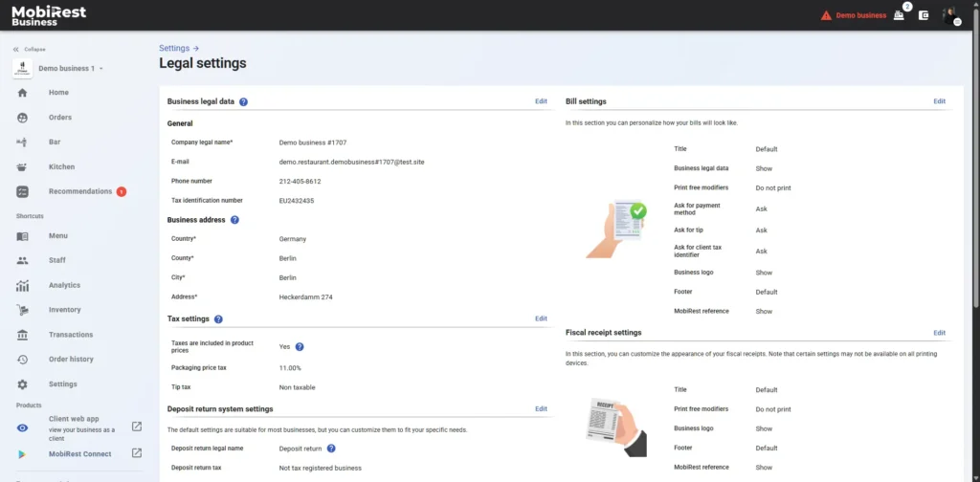The height and width of the screenshot is (482, 980).
Task: Click the wallet icon in top bar
Action: point(924,15)
